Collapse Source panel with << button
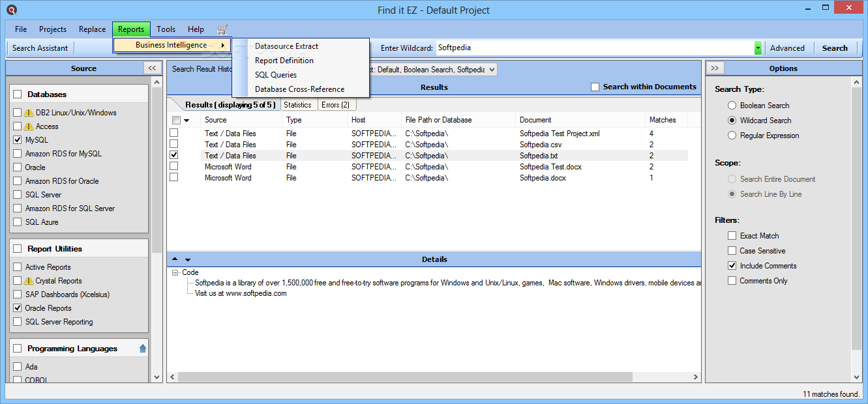 [x=152, y=68]
